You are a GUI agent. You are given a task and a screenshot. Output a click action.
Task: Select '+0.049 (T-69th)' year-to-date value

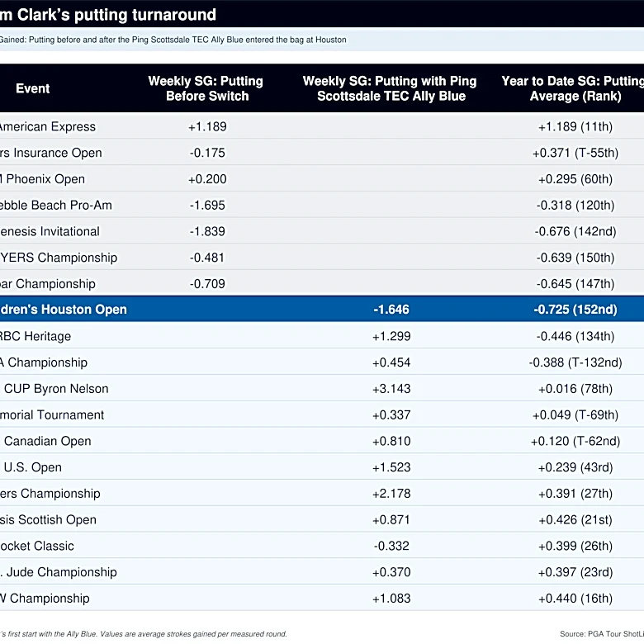[x=575, y=415]
